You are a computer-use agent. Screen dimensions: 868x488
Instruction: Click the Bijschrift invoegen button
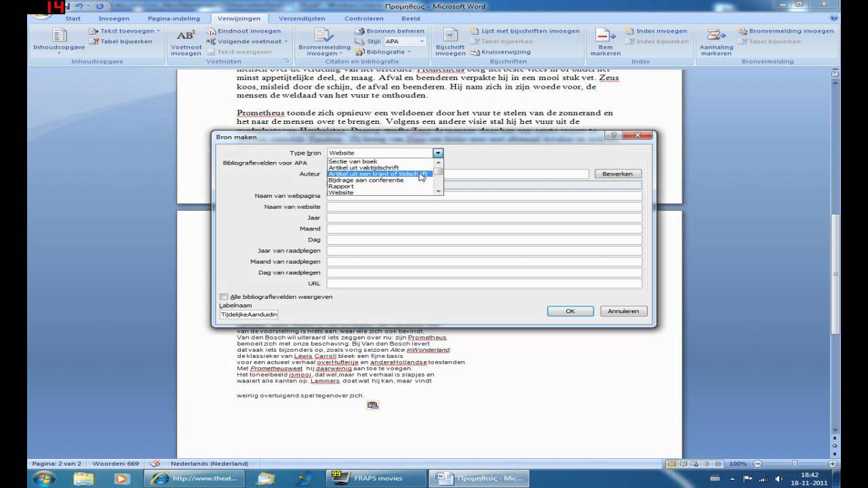coord(450,42)
